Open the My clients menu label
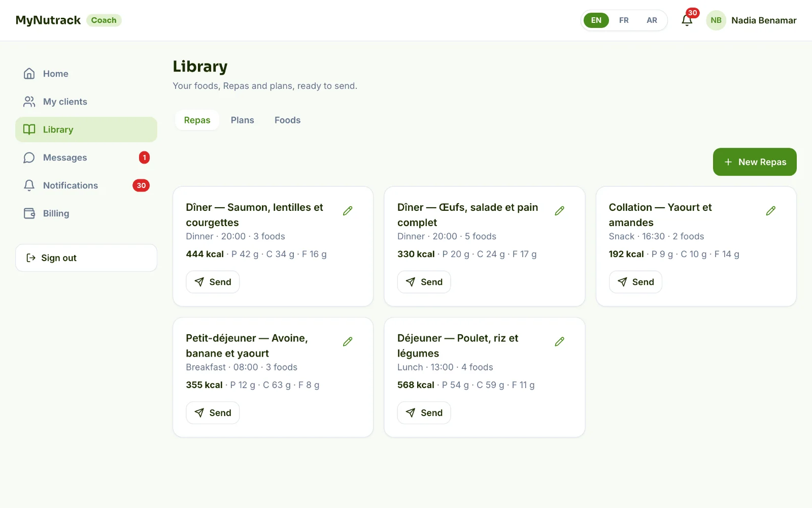The height and width of the screenshot is (508, 812). [x=65, y=102]
